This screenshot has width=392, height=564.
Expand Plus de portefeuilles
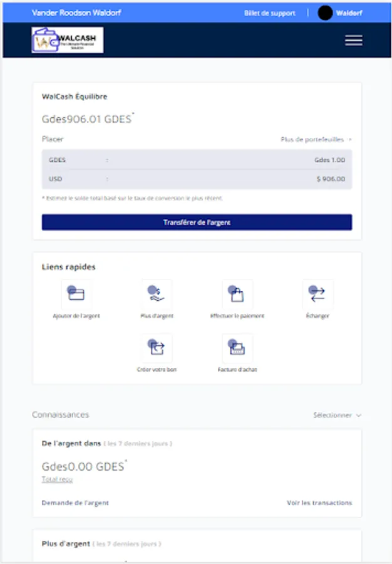click(x=316, y=139)
